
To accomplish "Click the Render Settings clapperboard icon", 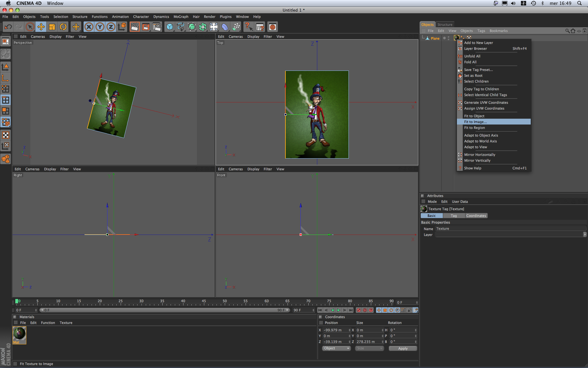I will [x=157, y=27].
